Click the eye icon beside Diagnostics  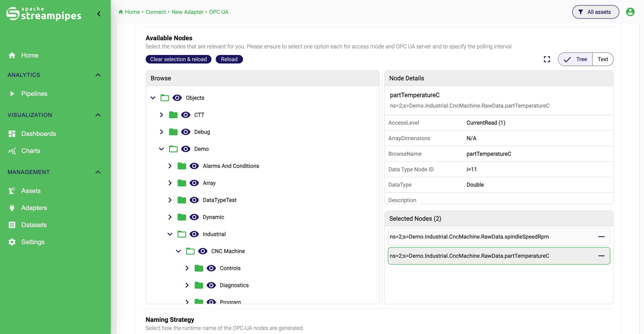coord(211,285)
